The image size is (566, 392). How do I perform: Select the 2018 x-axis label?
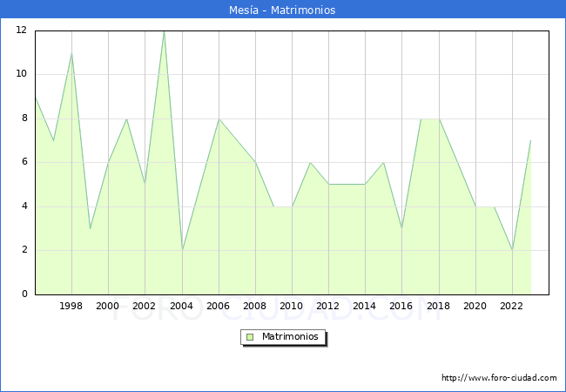tap(439, 307)
